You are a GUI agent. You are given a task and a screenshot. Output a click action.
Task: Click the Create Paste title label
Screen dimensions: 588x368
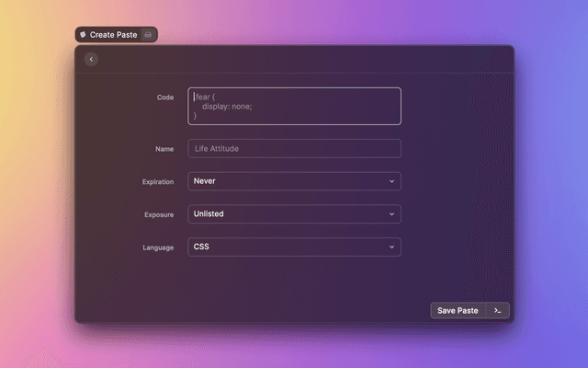pos(113,34)
